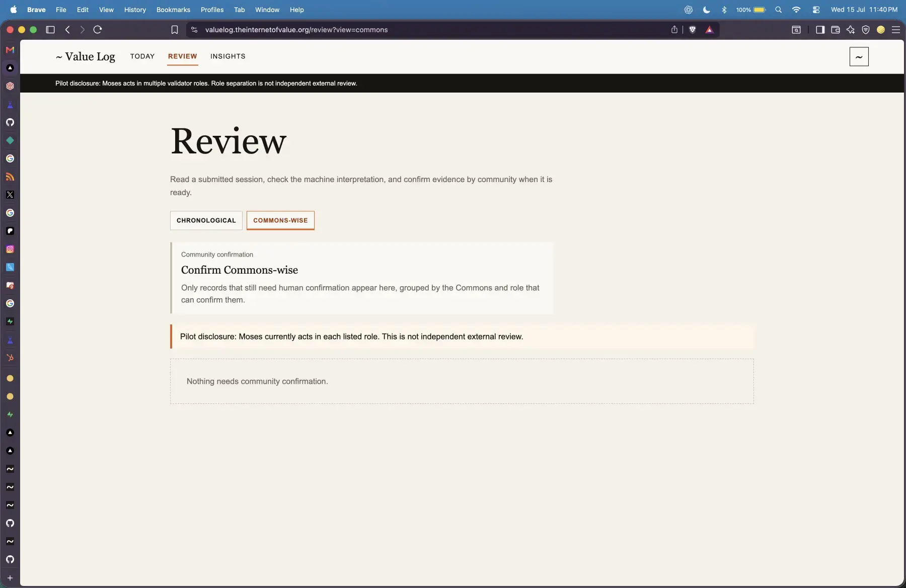
Task: Add a new tab with the plus button
Action: pos(10,578)
